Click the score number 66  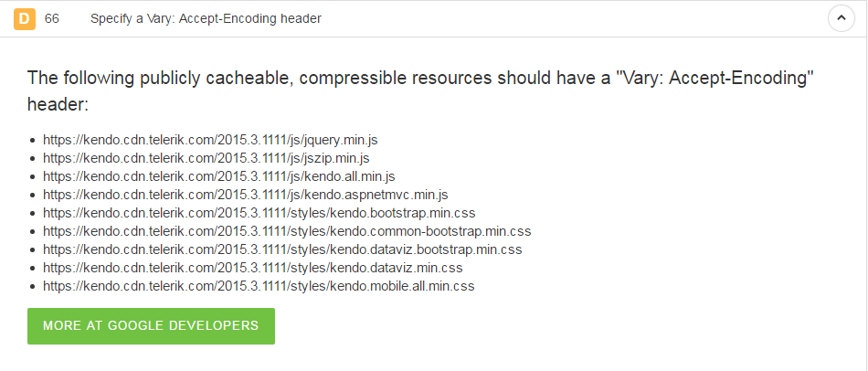coord(52,18)
